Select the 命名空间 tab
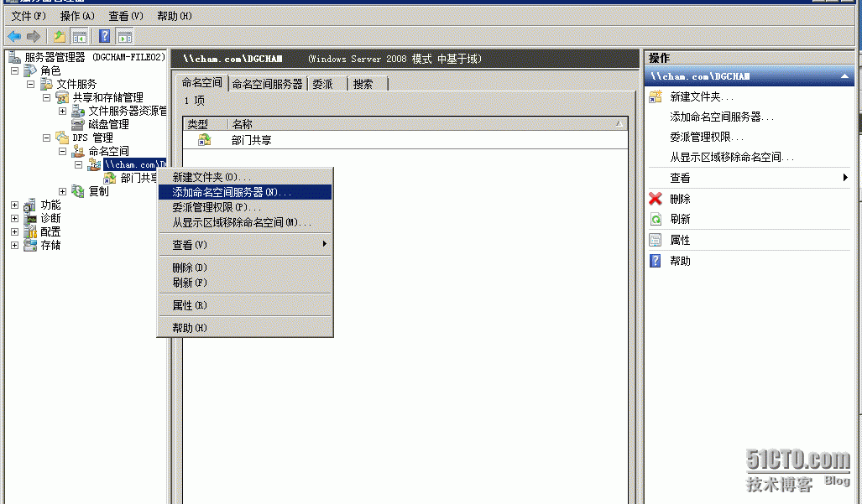This screenshot has width=862, height=504. pyautogui.click(x=201, y=82)
